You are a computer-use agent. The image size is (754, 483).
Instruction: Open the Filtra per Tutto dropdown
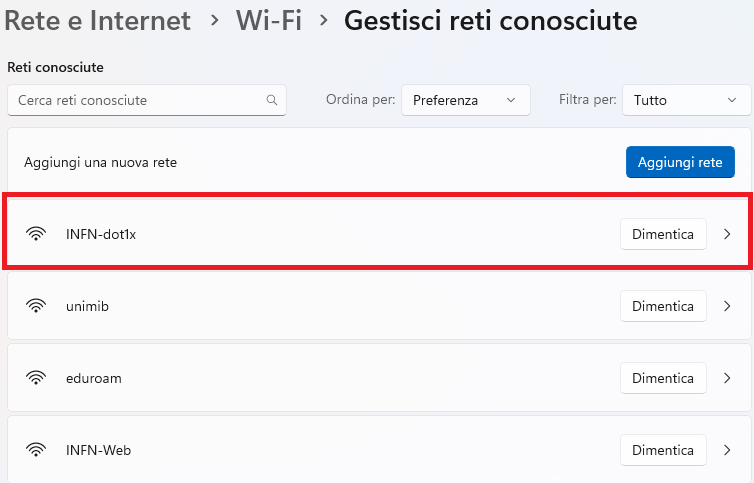(686, 100)
